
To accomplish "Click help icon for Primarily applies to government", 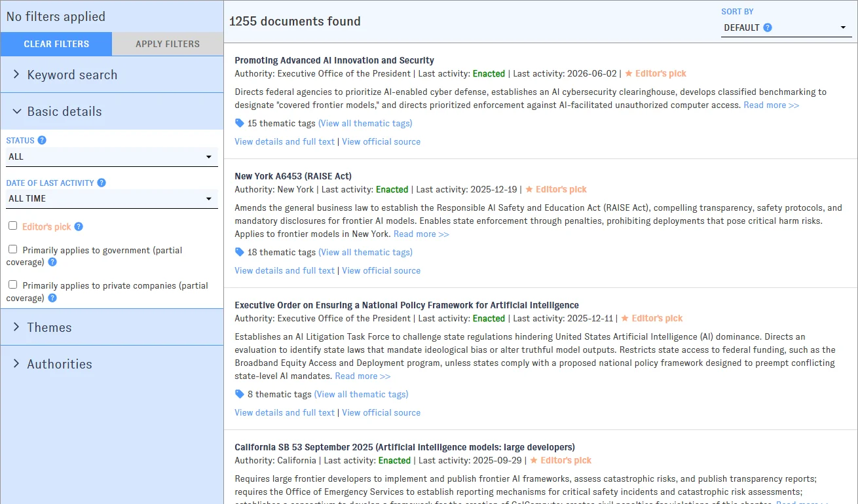I will pyautogui.click(x=52, y=262).
